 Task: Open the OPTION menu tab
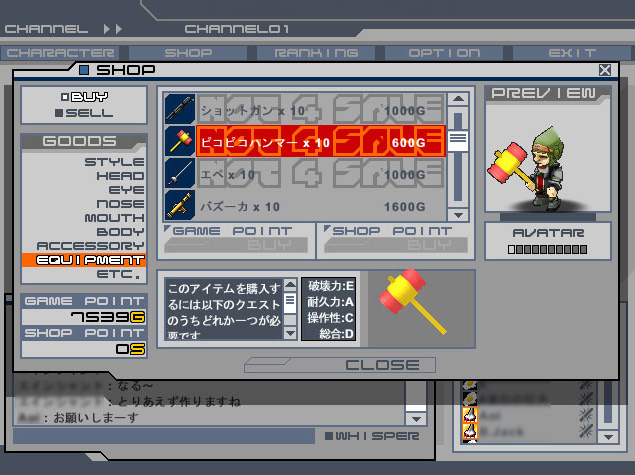(444, 53)
